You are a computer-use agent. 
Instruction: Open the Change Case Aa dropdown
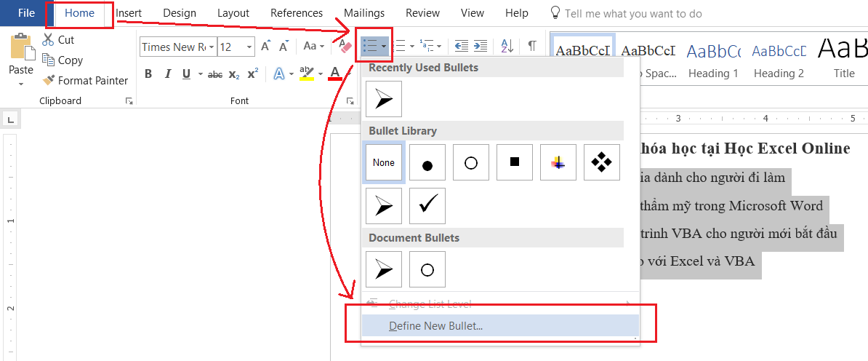point(314,46)
